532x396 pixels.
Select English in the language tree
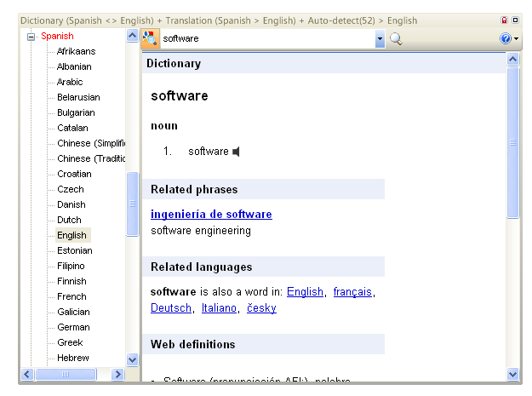pyautogui.click(x=72, y=235)
